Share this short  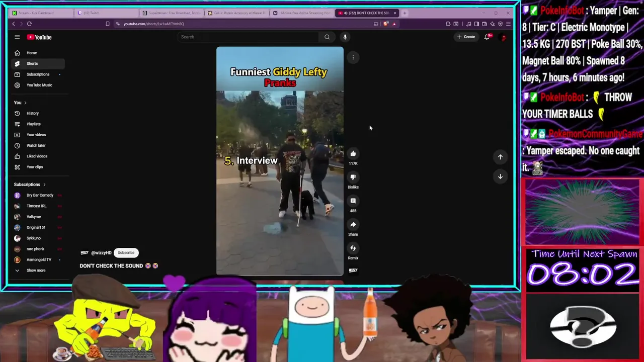tap(353, 225)
